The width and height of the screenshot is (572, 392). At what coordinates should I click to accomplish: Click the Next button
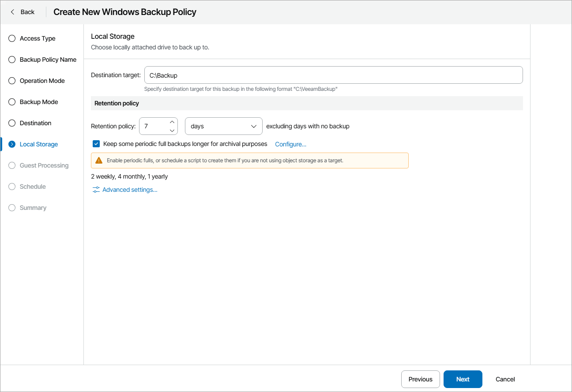(x=463, y=379)
